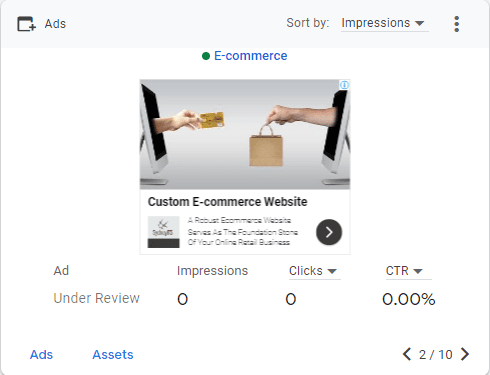Switch to the Ads tab at bottom
Viewport: 490px width, 375px height.
click(41, 355)
